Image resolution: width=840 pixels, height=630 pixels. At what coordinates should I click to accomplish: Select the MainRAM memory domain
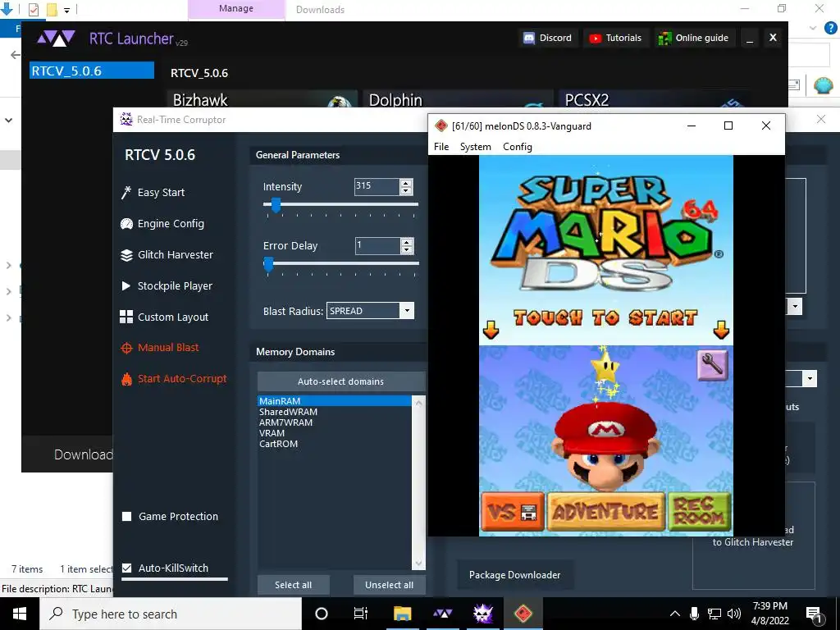point(335,400)
